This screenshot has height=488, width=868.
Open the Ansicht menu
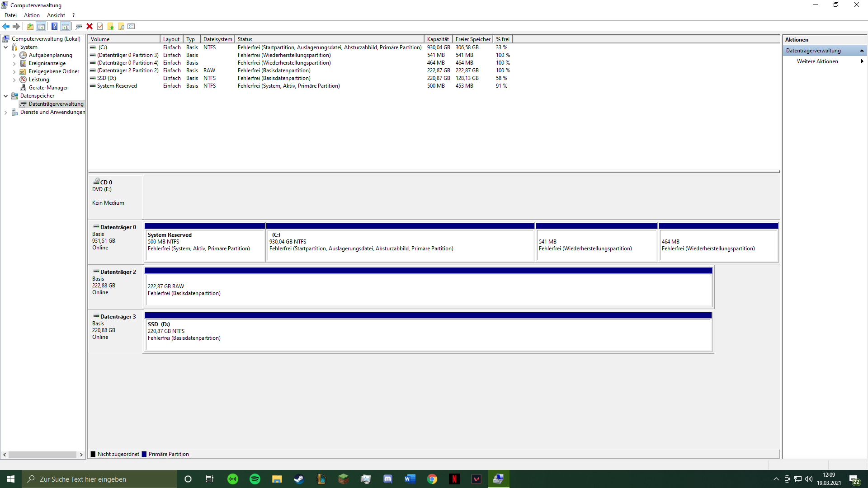[56, 15]
